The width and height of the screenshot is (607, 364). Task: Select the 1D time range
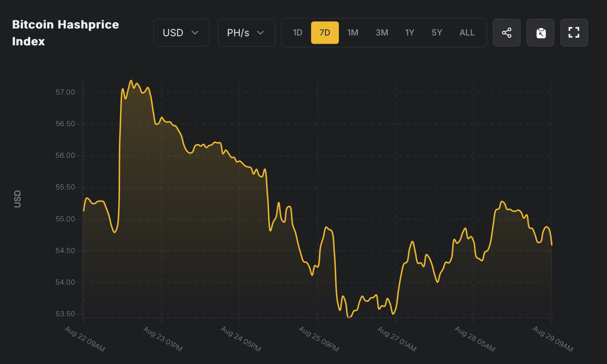tap(297, 33)
